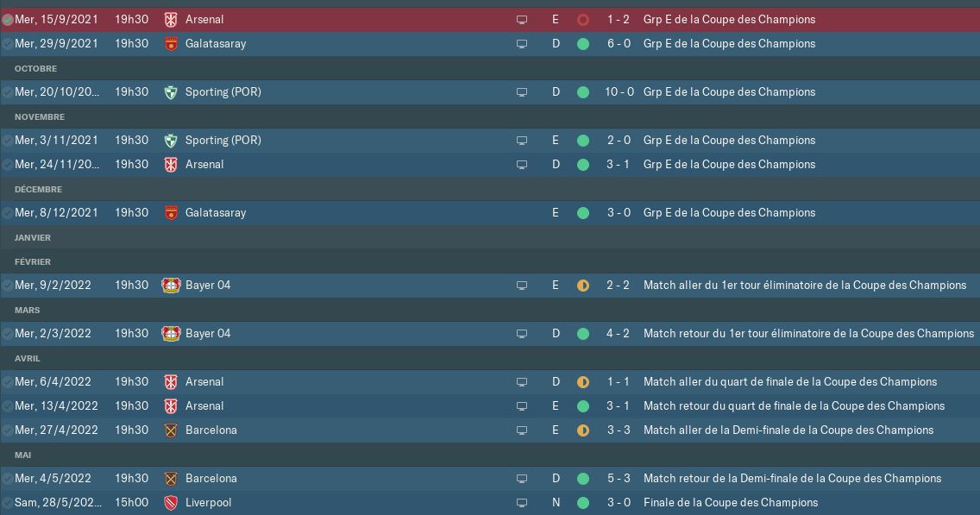The image size is (980, 515).
Task: Click the orange draw indicator for 2 - 2 result
Action: [583, 286]
